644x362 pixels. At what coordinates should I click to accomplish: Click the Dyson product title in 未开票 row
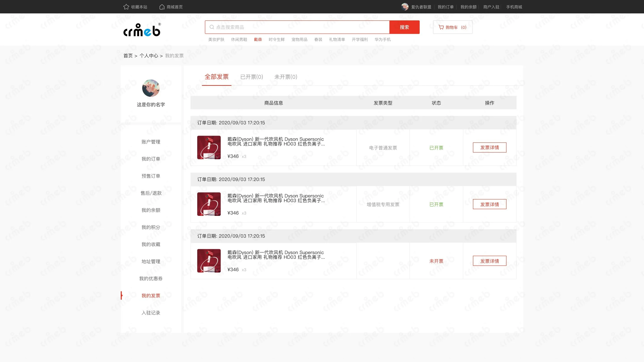(x=276, y=255)
